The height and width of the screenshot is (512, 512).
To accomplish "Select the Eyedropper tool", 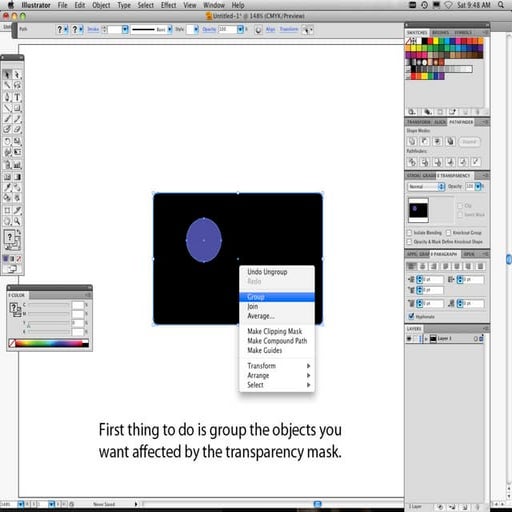I will pyautogui.click(x=7, y=187).
